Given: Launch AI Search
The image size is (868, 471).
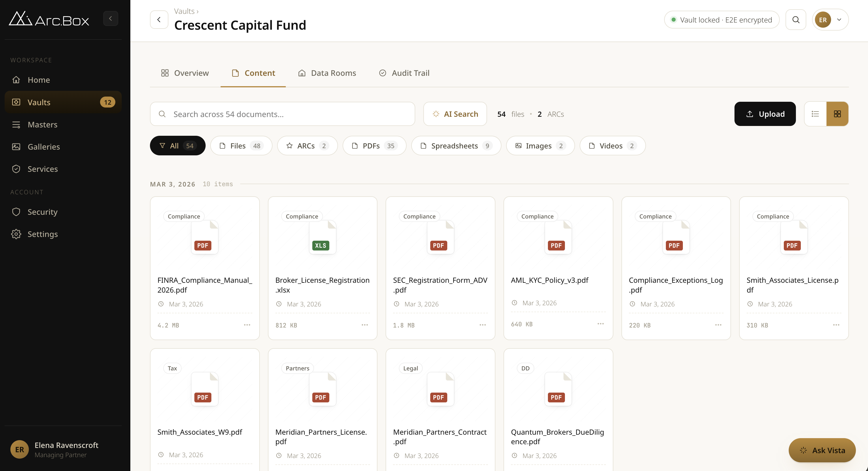Looking at the screenshot, I should point(455,114).
